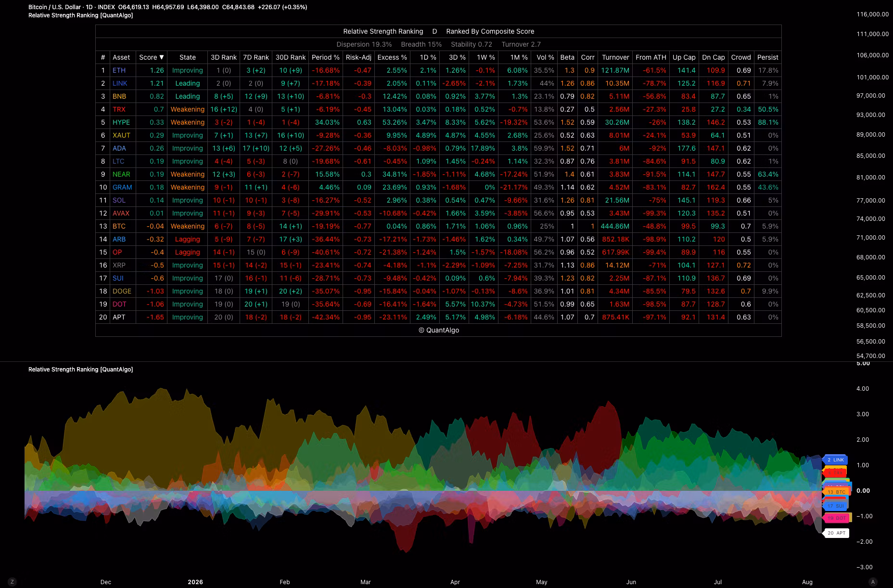Click the Vol % column header

[x=546, y=57]
